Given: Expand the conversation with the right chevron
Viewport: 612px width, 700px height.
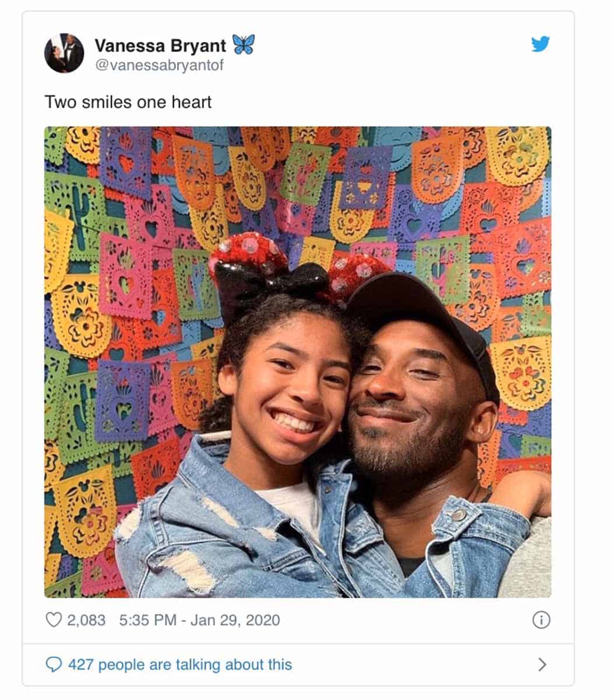Looking at the screenshot, I should pos(542,664).
